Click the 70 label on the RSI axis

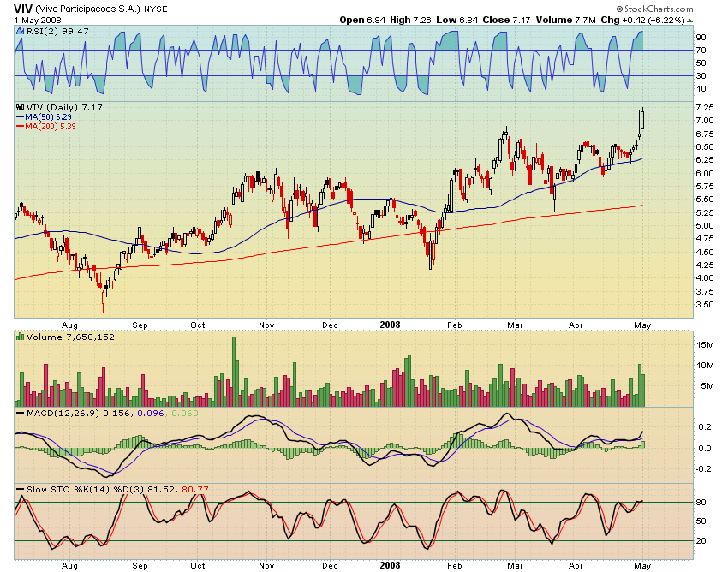point(701,51)
